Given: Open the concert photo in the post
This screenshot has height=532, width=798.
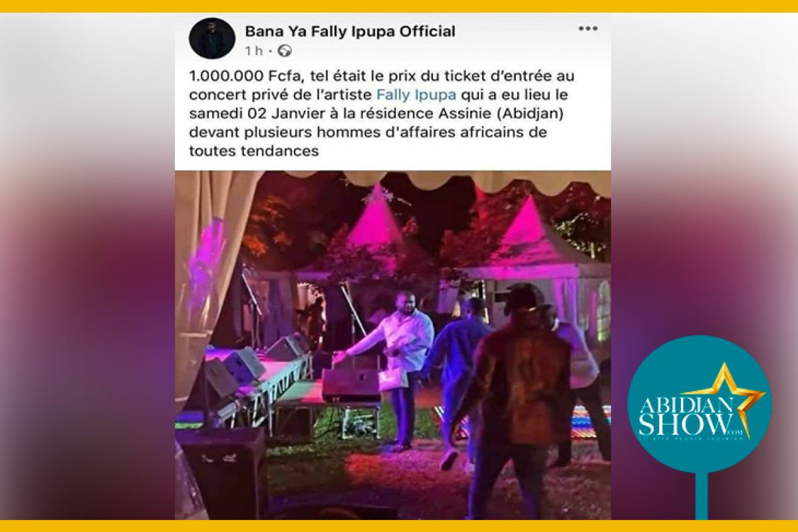Looking at the screenshot, I should click(393, 344).
